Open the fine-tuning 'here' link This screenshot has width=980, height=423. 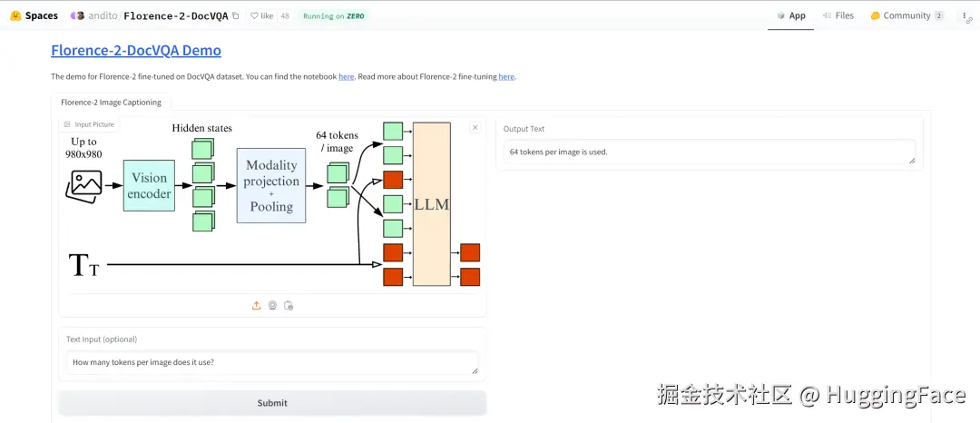click(x=506, y=77)
